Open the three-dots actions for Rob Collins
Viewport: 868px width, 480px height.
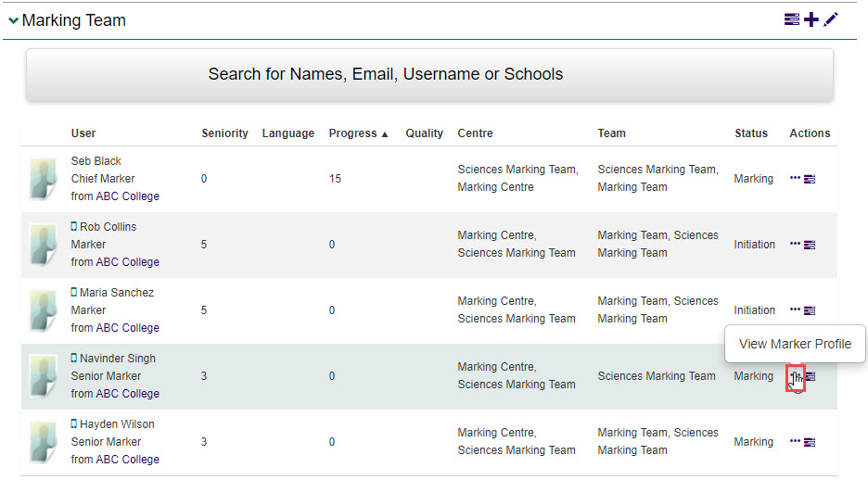(795, 244)
